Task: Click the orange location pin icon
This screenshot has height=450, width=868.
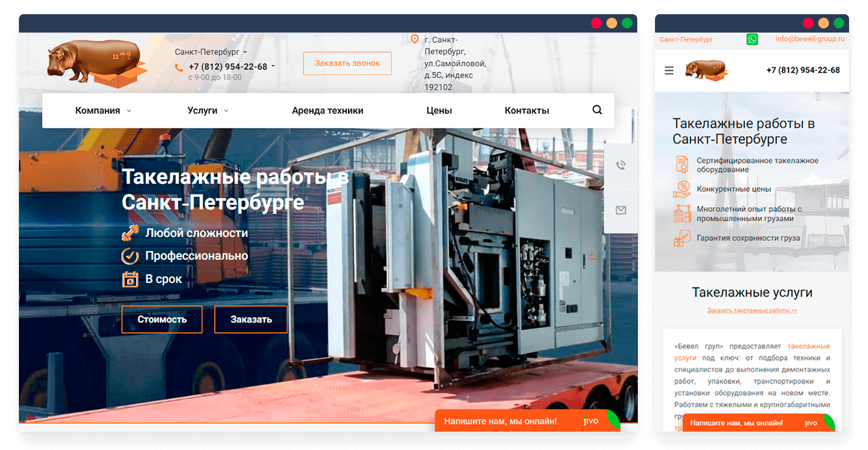Action: click(415, 40)
